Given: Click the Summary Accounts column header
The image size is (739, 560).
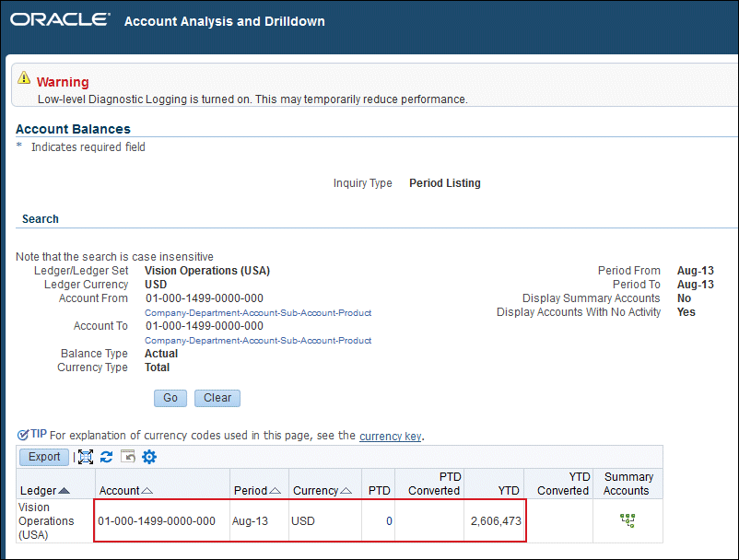Looking at the screenshot, I should [628, 484].
